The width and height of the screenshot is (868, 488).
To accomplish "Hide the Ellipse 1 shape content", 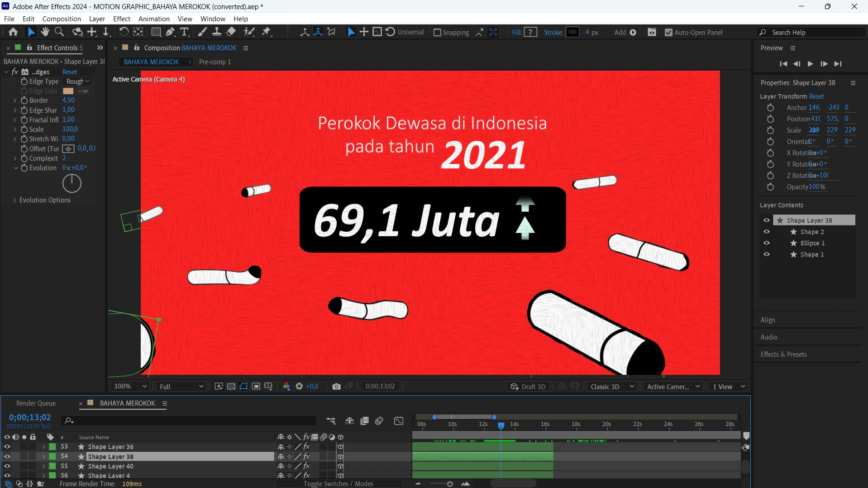I will coord(767,243).
